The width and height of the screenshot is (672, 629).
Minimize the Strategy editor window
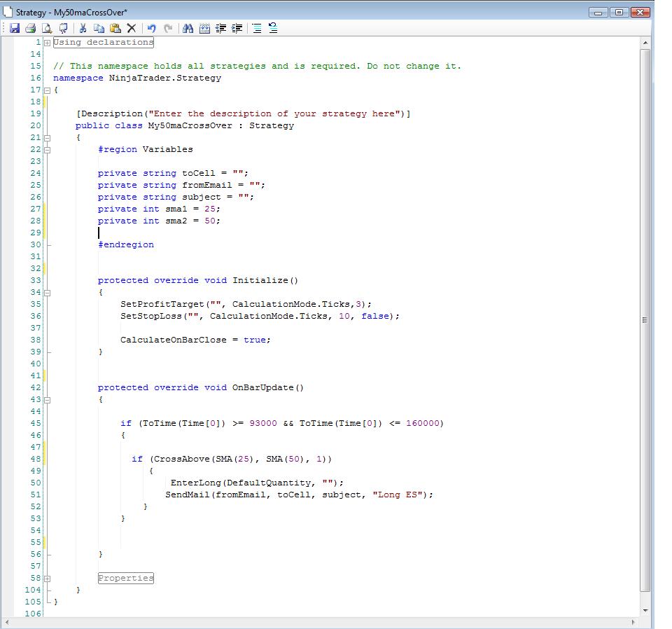click(x=598, y=13)
